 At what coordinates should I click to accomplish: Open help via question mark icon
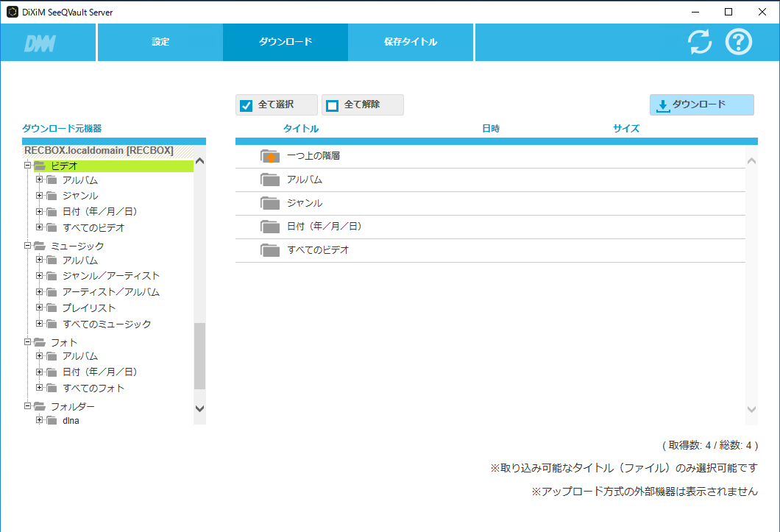(x=739, y=42)
